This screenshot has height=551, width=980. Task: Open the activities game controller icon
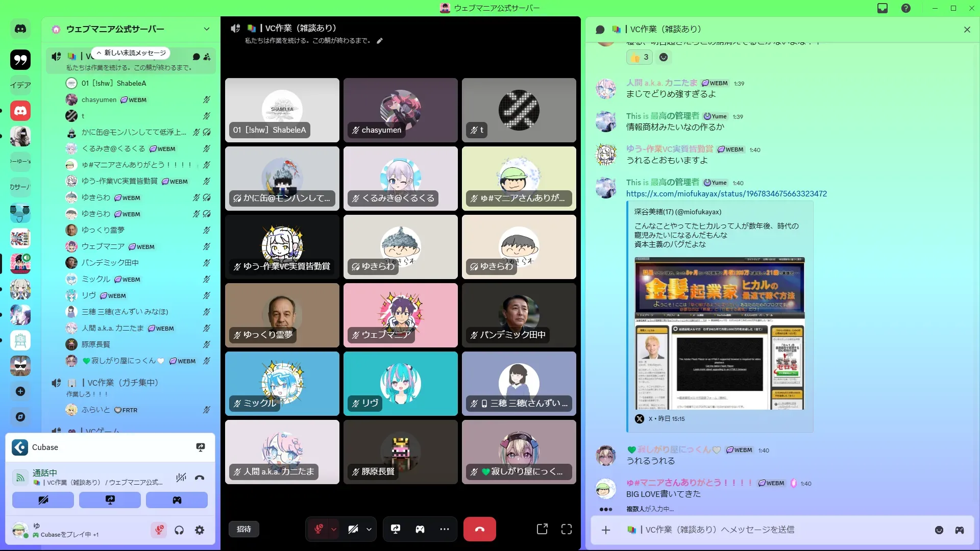pos(420,529)
